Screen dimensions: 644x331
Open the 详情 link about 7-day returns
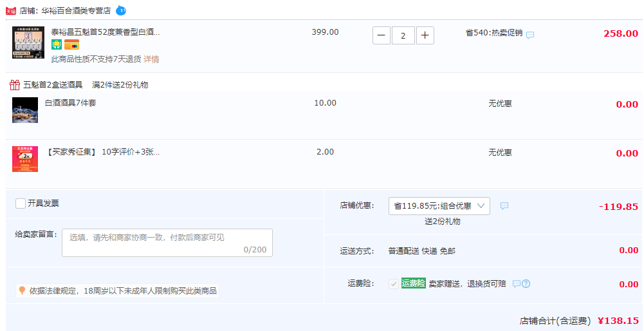151,59
